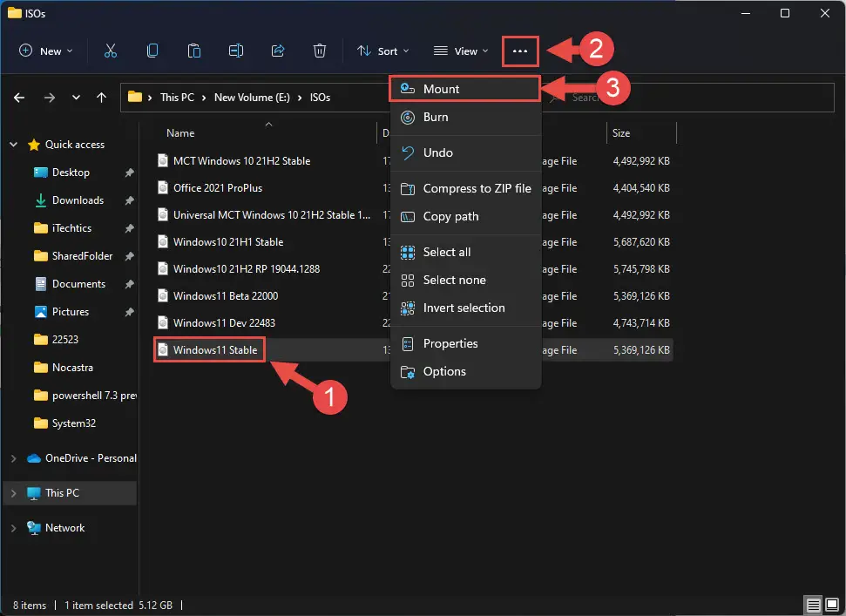Open SharedFolder in sidebar
This screenshot has height=616, width=846.
(82, 256)
